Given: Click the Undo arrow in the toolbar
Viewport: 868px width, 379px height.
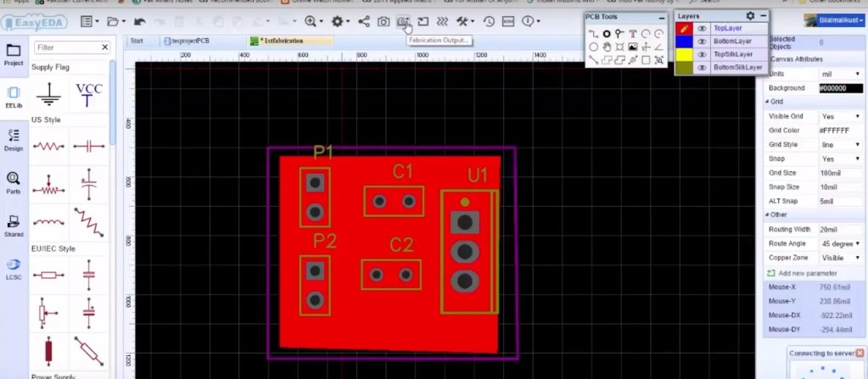Looking at the screenshot, I should click(x=139, y=21).
